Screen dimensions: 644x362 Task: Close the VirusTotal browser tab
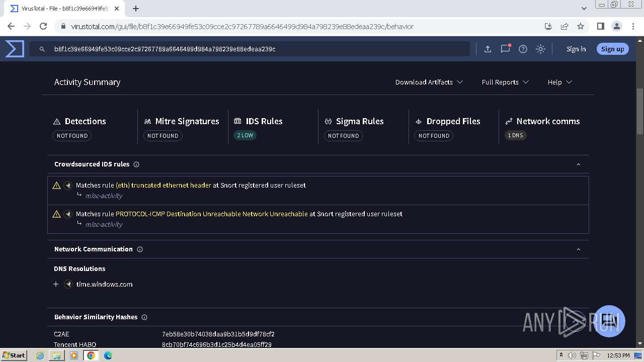pos(117,9)
